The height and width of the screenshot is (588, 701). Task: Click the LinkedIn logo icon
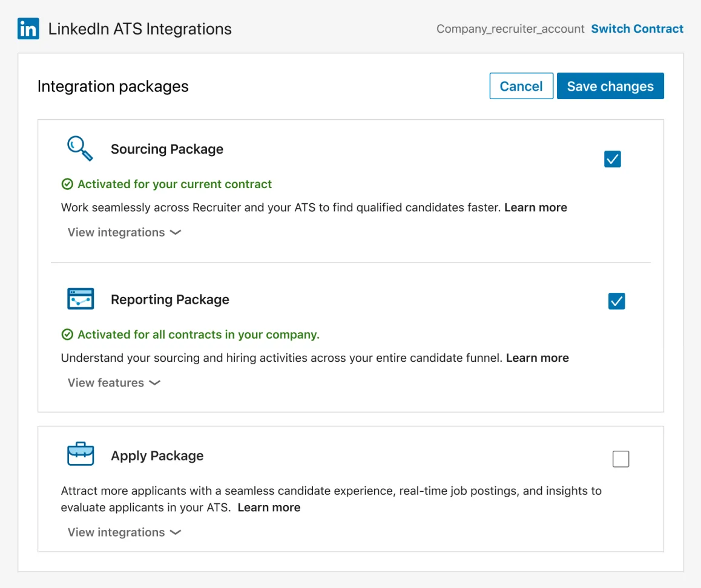point(28,28)
